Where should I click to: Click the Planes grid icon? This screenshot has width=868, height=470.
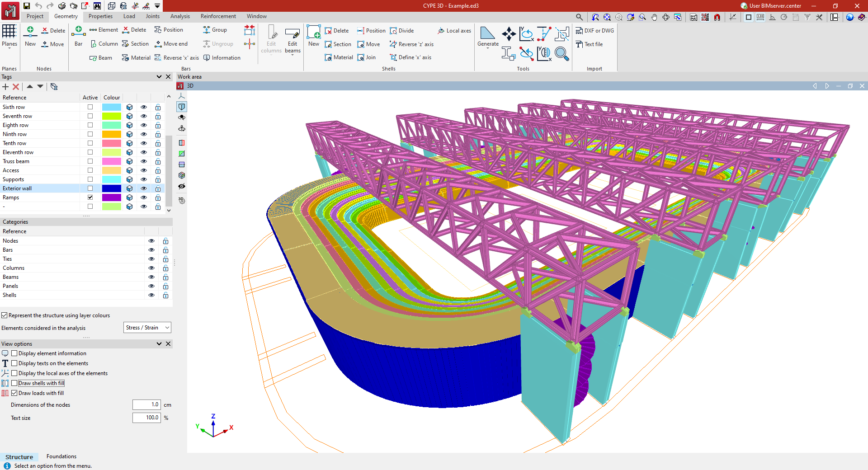pyautogui.click(x=9, y=32)
